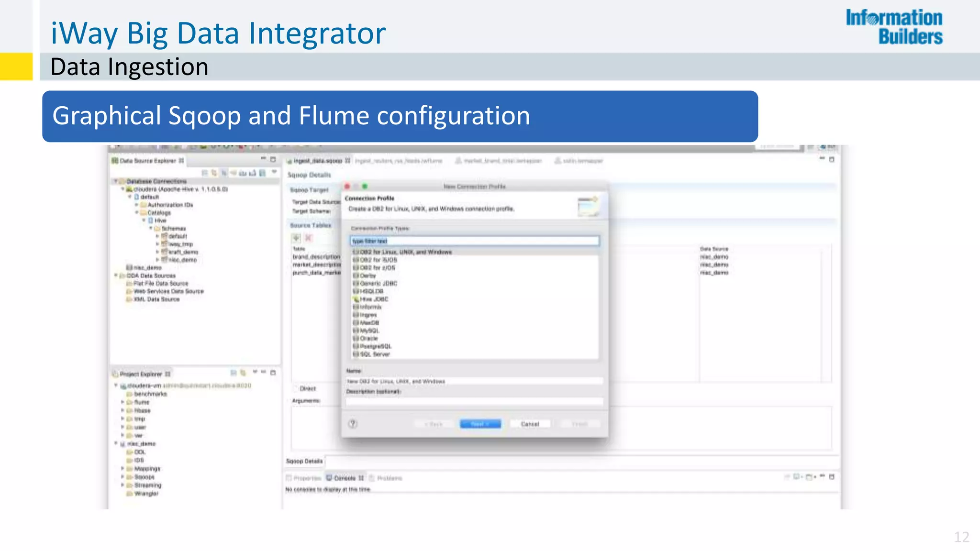
Task: Minimize the Data Source Explorer panel
Action: pyautogui.click(x=263, y=158)
